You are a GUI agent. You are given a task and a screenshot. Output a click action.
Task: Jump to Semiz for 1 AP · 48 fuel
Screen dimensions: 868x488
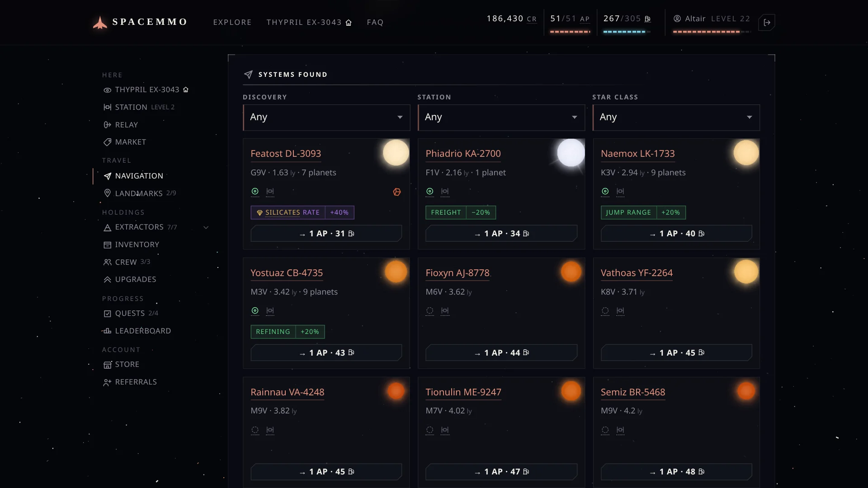[x=676, y=472]
